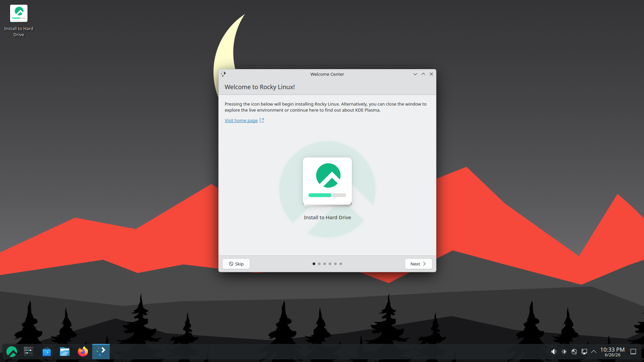Screen dimensions: 644x362
Task: Select the Welcome Center taskbar entry
Action: click(x=101, y=352)
